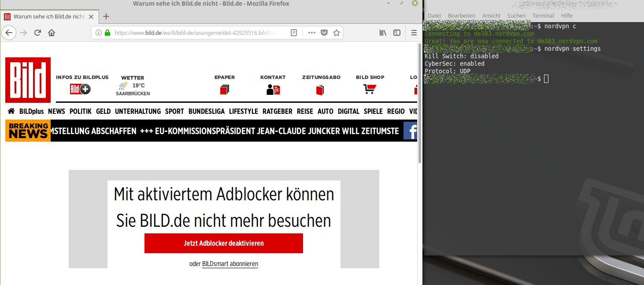This screenshot has height=285, width=644.
Task: Open terminal Suchen menu
Action: 516,15
